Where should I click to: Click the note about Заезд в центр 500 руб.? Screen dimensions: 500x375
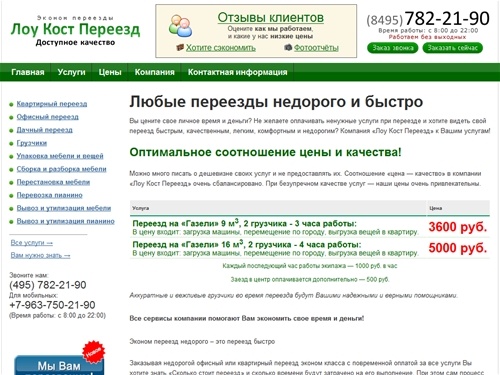coord(310,279)
